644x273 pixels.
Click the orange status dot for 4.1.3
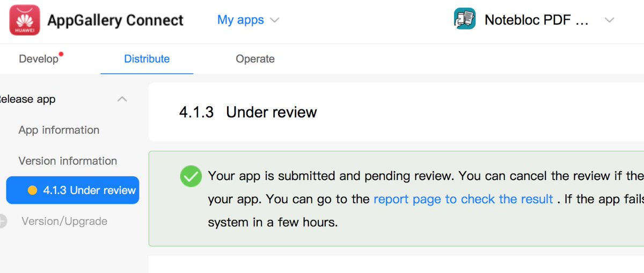32,190
